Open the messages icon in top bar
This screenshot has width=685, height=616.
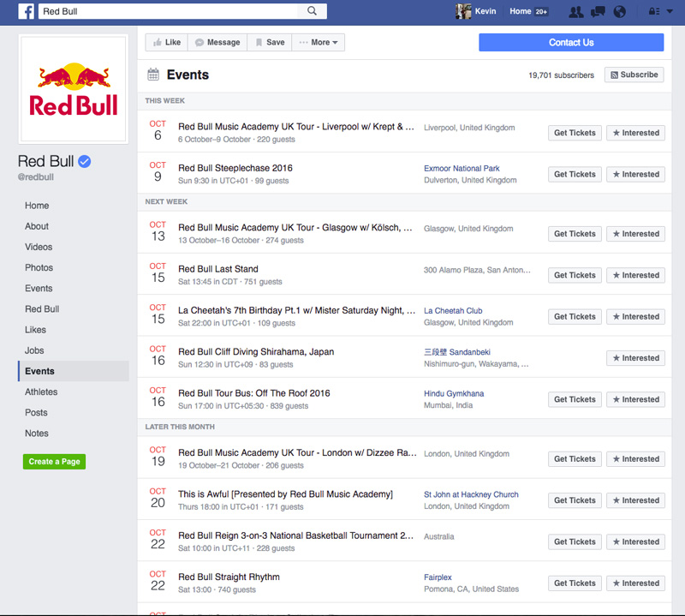598,11
